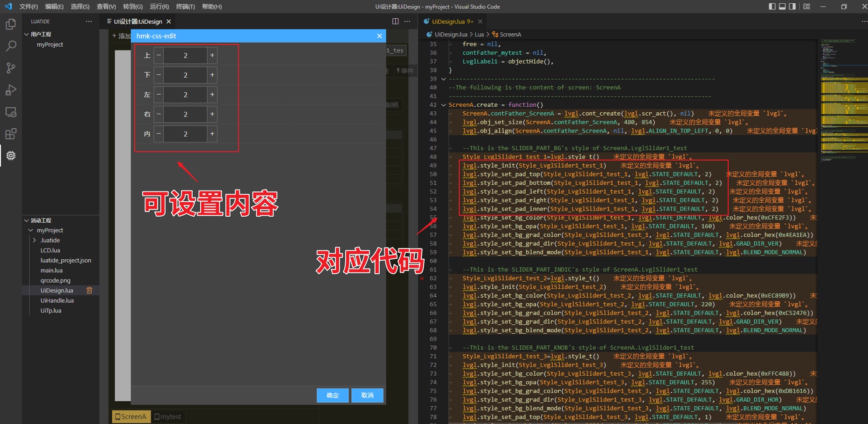Collapse the 用户工程 tree section
The height and width of the screenshot is (424, 868).
coord(27,34)
